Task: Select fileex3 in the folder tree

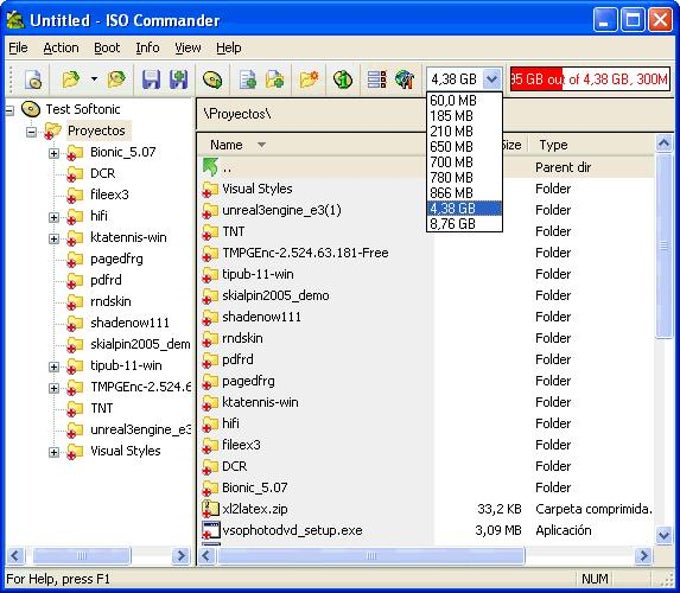Action: point(109,194)
